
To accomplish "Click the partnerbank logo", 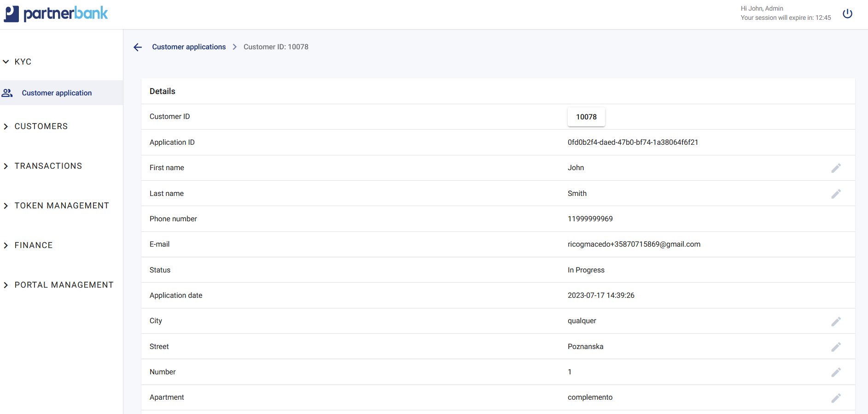I will pos(56,14).
